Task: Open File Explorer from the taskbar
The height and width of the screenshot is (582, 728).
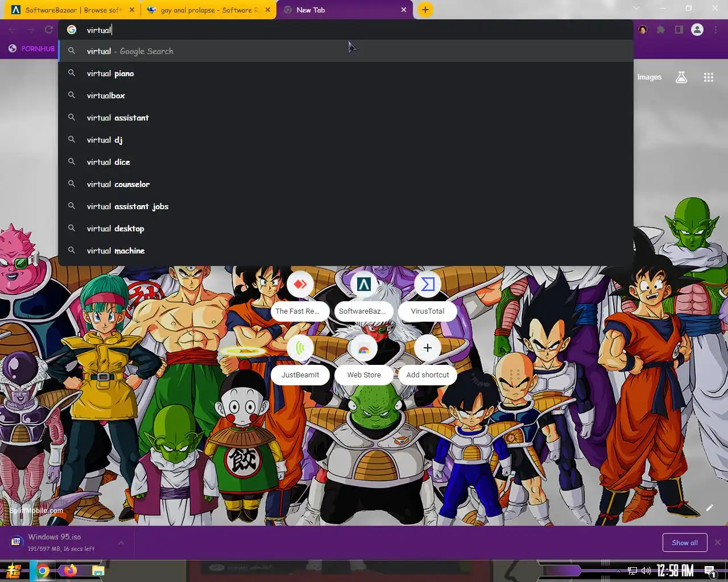Action: [x=98, y=571]
